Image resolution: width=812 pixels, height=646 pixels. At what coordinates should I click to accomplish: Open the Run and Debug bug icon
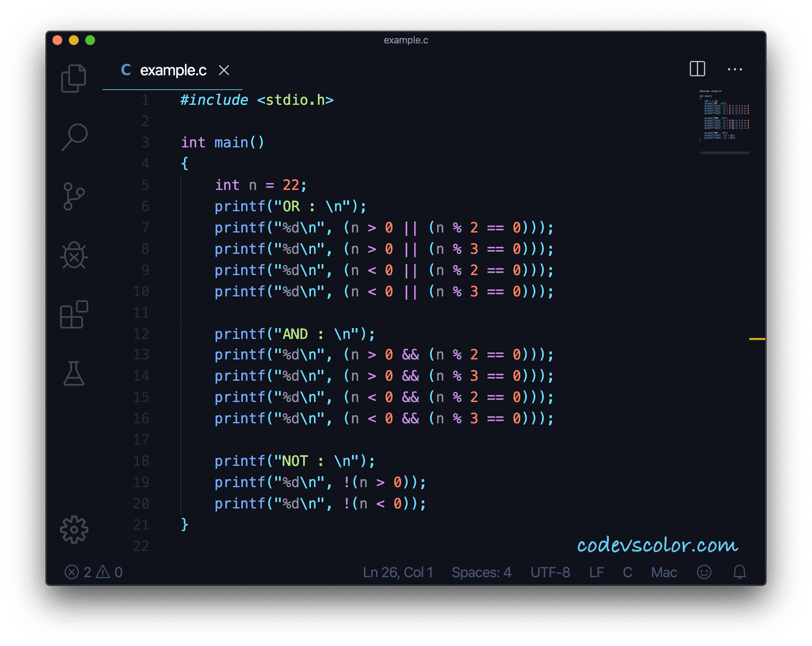pyautogui.click(x=74, y=256)
